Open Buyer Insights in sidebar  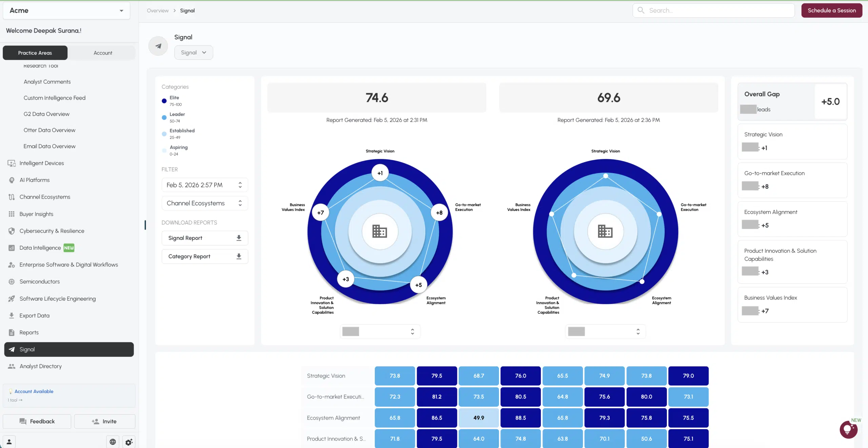click(36, 214)
